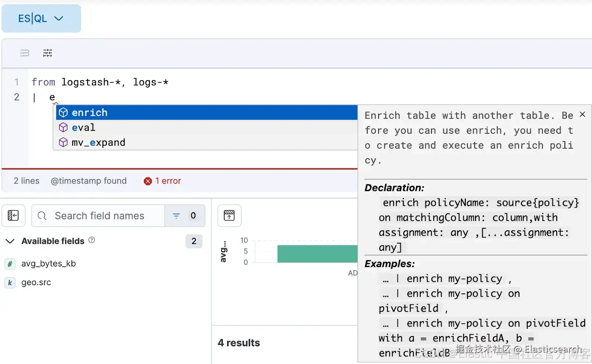Collapse the Available fields section
Image resolution: width=592 pixels, height=364 pixels.
pyautogui.click(x=10, y=241)
